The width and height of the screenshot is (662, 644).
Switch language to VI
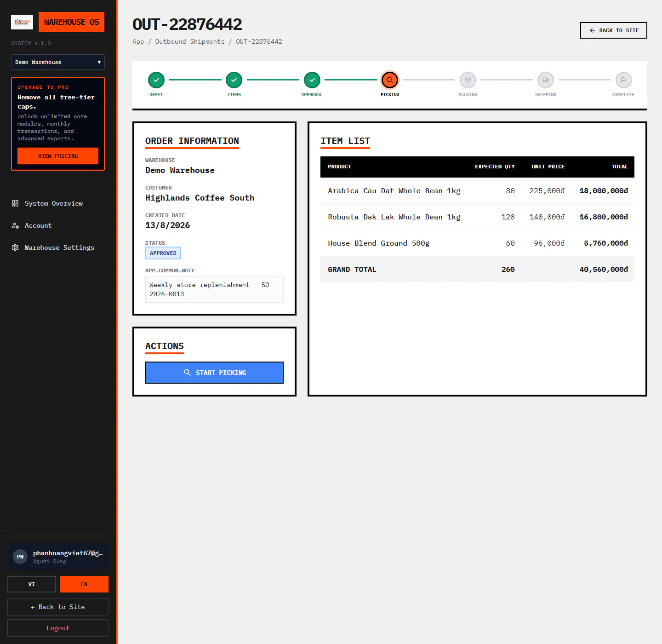[x=32, y=584]
